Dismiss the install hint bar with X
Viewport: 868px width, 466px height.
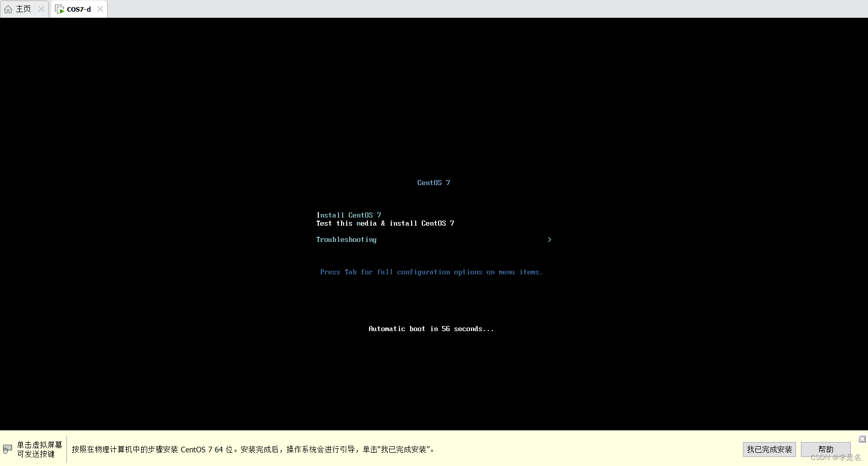point(862,439)
